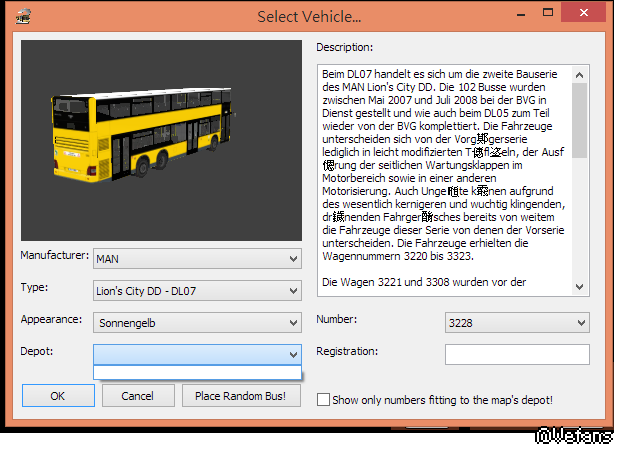
Task: Enable show only numbers fitting map's depot
Action: click(323, 400)
